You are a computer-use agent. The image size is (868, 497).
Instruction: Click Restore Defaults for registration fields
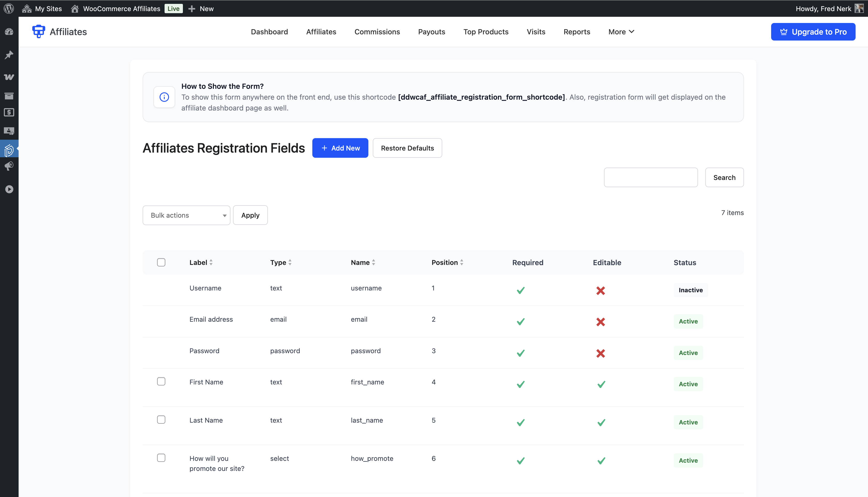coord(407,148)
